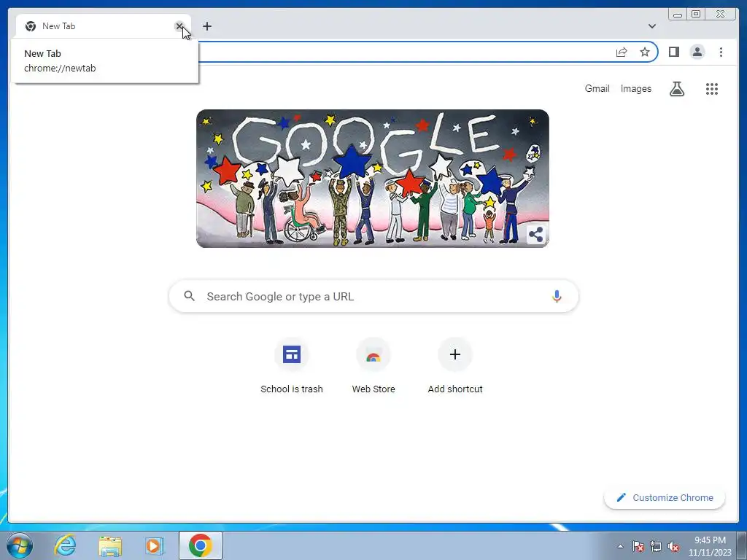Click the Google doodle image

click(x=373, y=179)
